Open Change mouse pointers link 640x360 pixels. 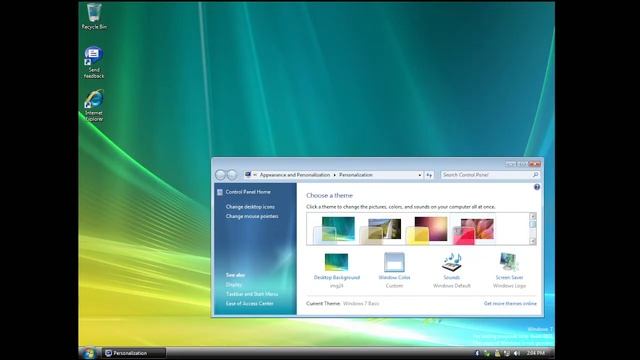pos(252,216)
